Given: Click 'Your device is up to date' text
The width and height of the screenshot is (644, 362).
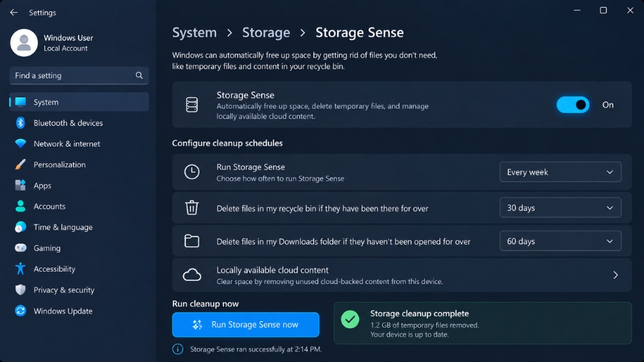Looking at the screenshot, I should click(409, 334).
